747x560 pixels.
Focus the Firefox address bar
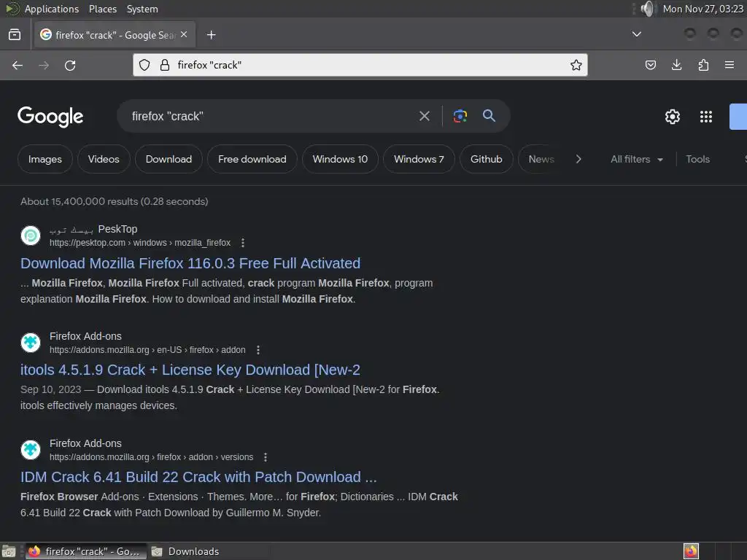tap(360, 65)
